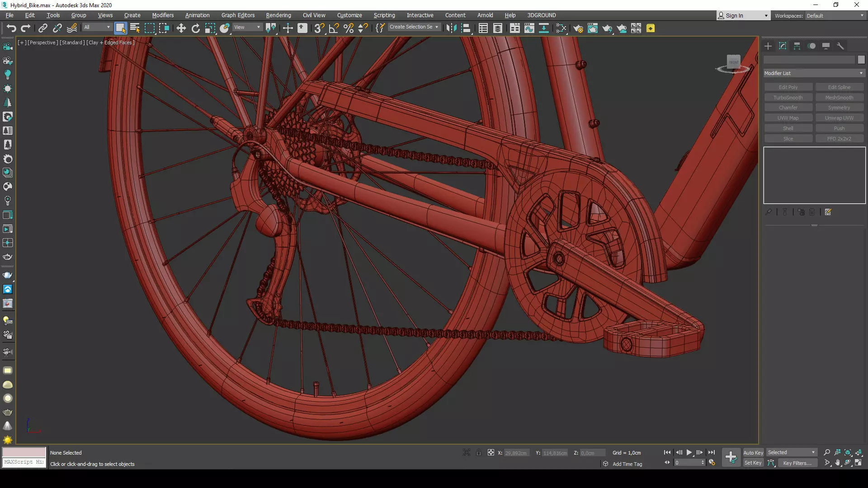This screenshot has height=488, width=868.
Task: Toggle Selection Lock padlock icon
Action: (478, 452)
